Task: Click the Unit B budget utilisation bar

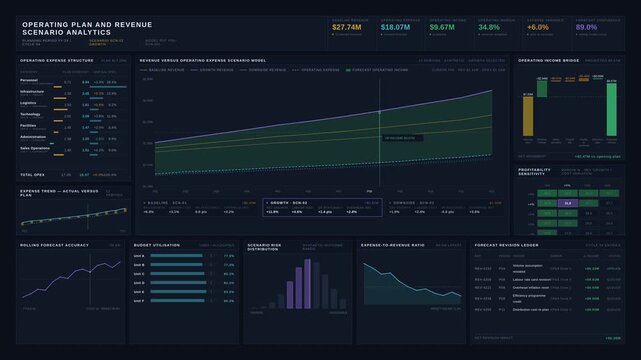Action: [176, 265]
